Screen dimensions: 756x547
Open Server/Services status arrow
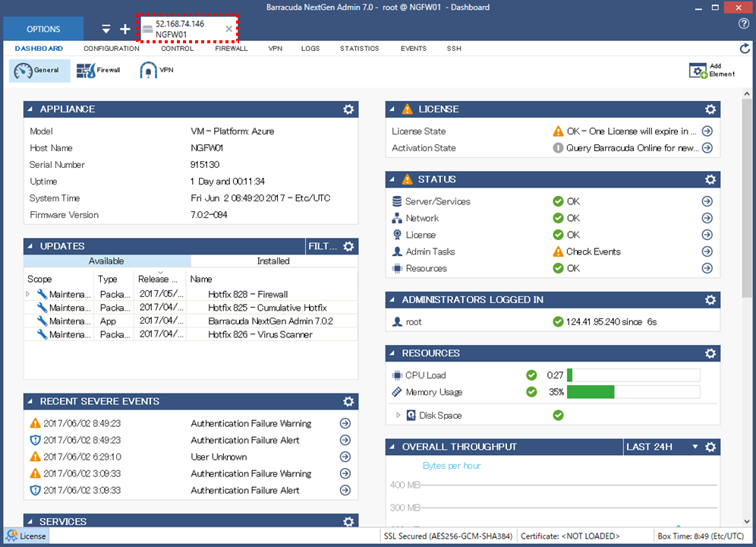click(707, 201)
